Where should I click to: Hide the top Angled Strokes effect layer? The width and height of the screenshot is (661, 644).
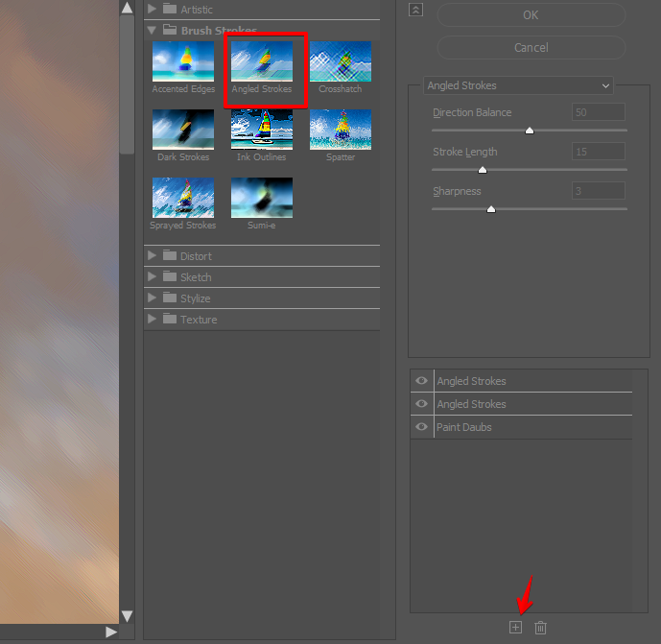421,380
